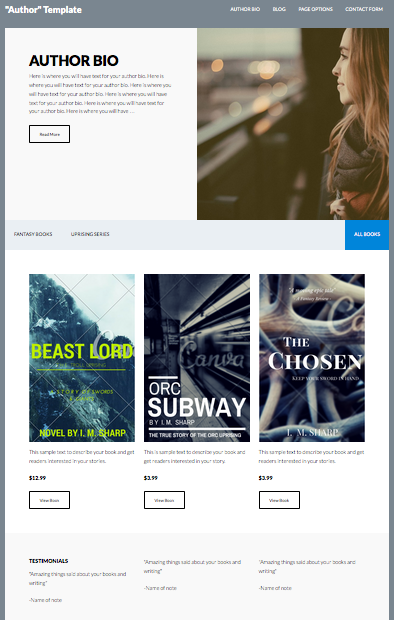
Task: Click View Book under Beast Lord
Action: coord(49,500)
